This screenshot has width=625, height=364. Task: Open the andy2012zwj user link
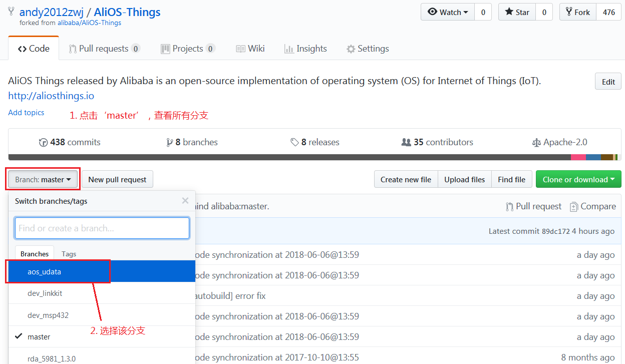52,12
